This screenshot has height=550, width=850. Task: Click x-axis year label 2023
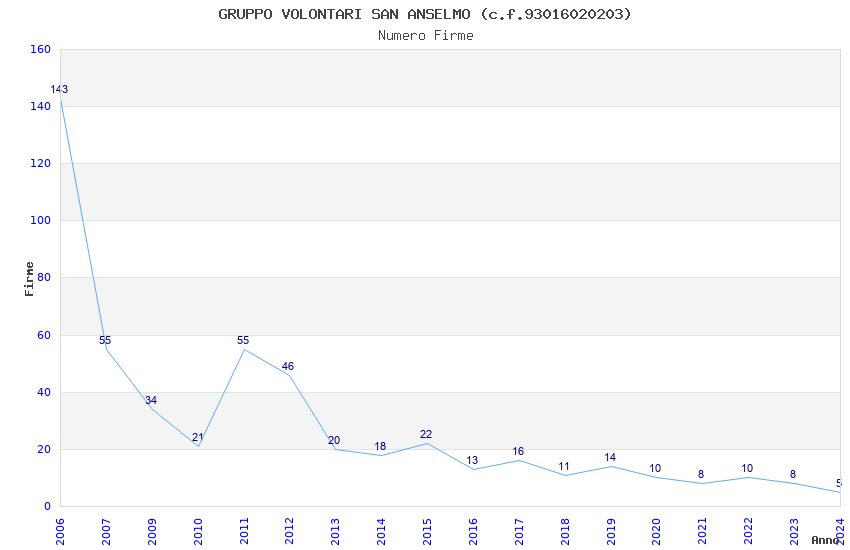pos(794,532)
